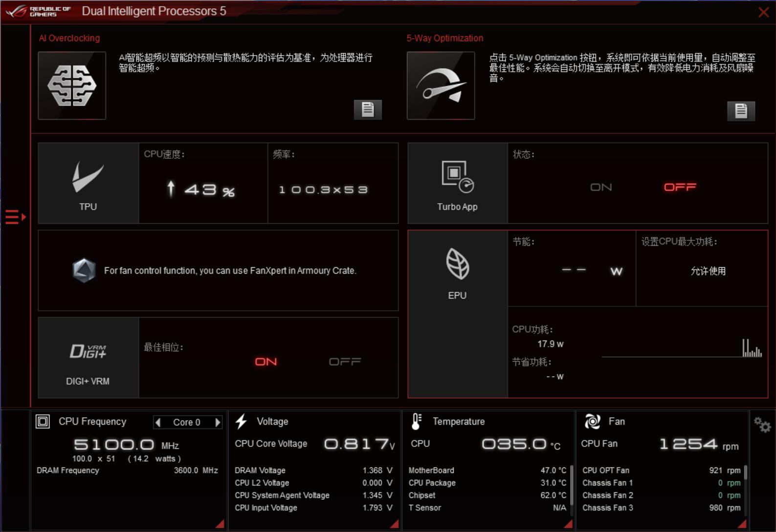Click the Fan panel scrollbar
This screenshot has height=532, width=776.
(745, 472)
